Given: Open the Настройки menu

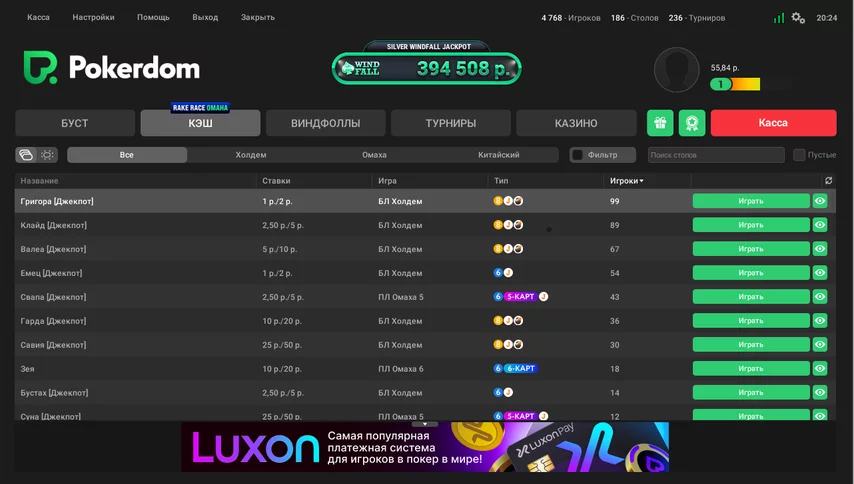Looking at the screenshot, I should tap(93, 18).
